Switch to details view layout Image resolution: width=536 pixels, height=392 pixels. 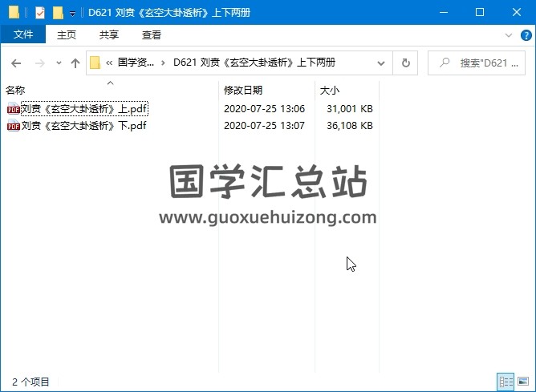(x=506, y=382)
